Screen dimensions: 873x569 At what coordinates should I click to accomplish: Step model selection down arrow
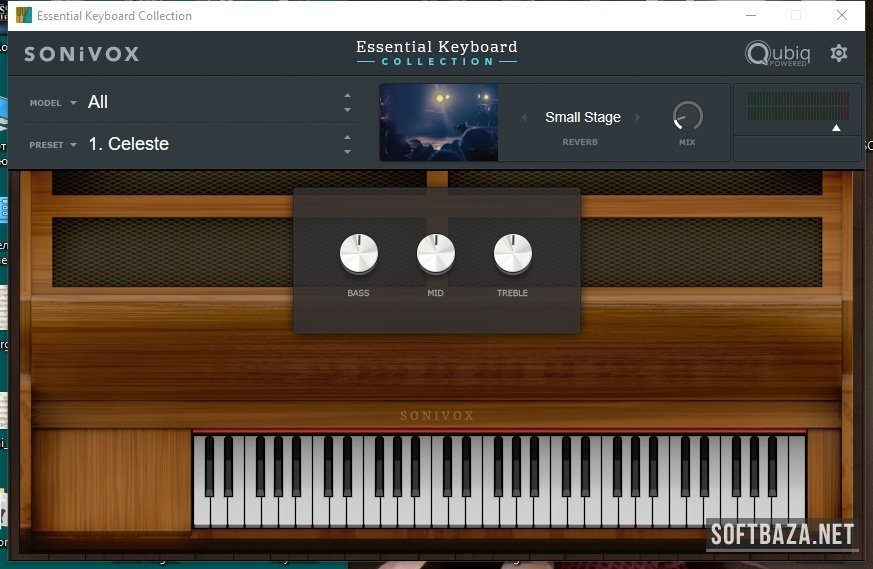[347, 109]
